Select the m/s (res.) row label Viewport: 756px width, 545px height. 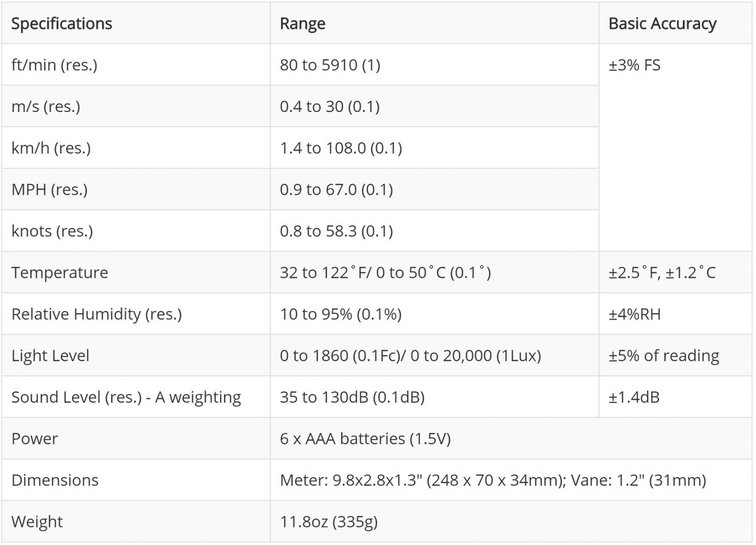pyautogui.click(x=46, y=106)
